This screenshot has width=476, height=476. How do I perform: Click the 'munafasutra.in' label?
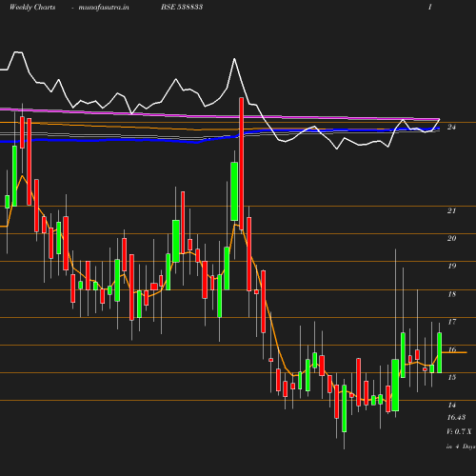click(x=104, y=7)
